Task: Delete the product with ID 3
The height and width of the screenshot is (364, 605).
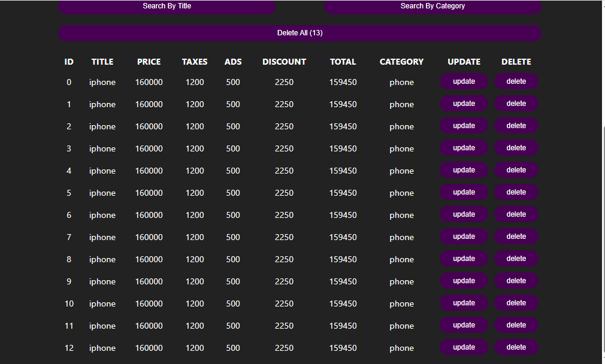Action: coord(516,148)
